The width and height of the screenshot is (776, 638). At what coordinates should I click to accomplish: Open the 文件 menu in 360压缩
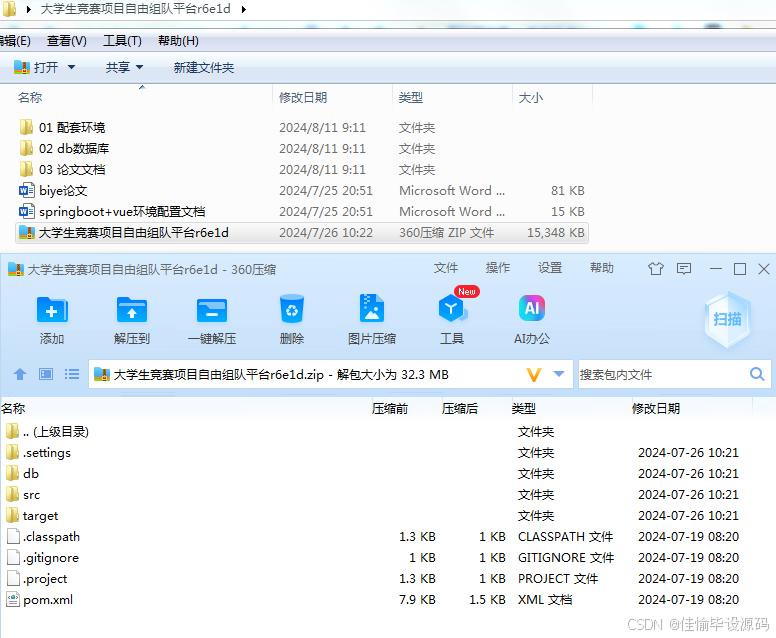pyautogui.click(x=446, y=268)
